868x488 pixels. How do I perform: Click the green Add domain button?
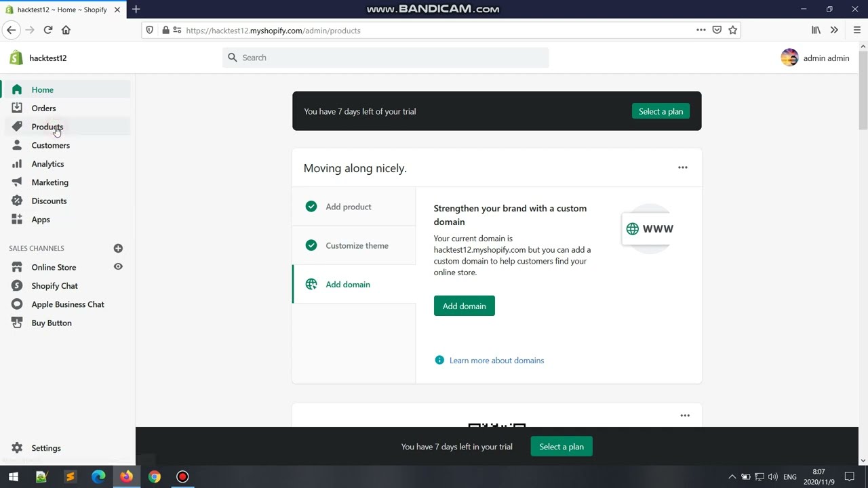(465, 306)
